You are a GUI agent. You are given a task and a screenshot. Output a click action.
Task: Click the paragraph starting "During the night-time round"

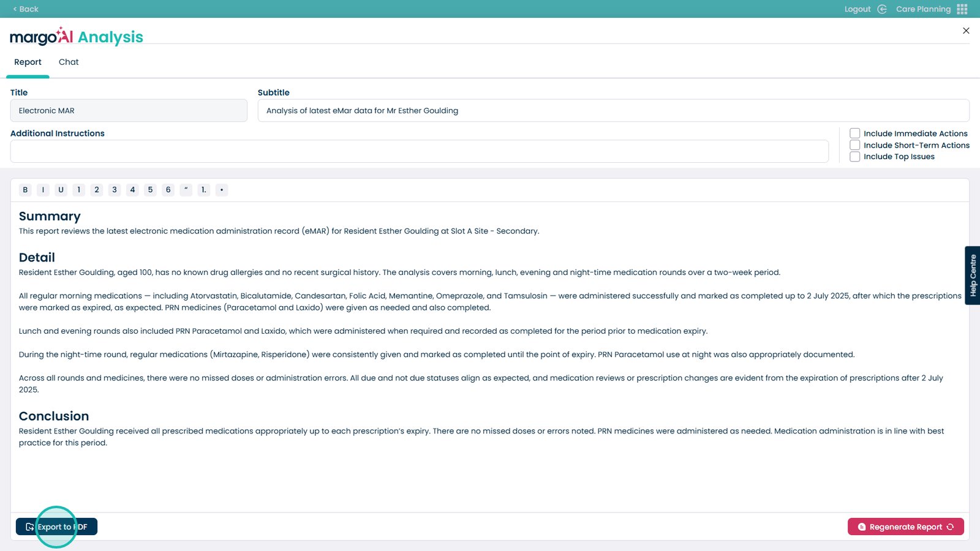[437, 354]
